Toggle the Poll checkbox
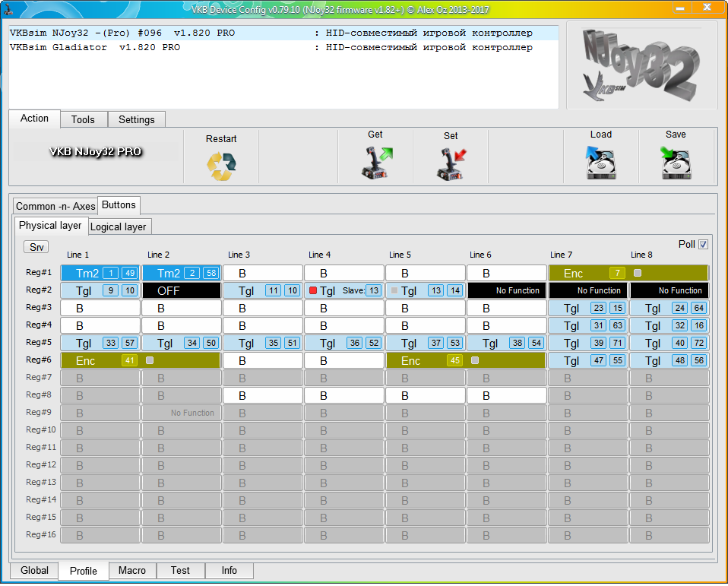Screen dimensions: 728x586 tap(704, 244)
